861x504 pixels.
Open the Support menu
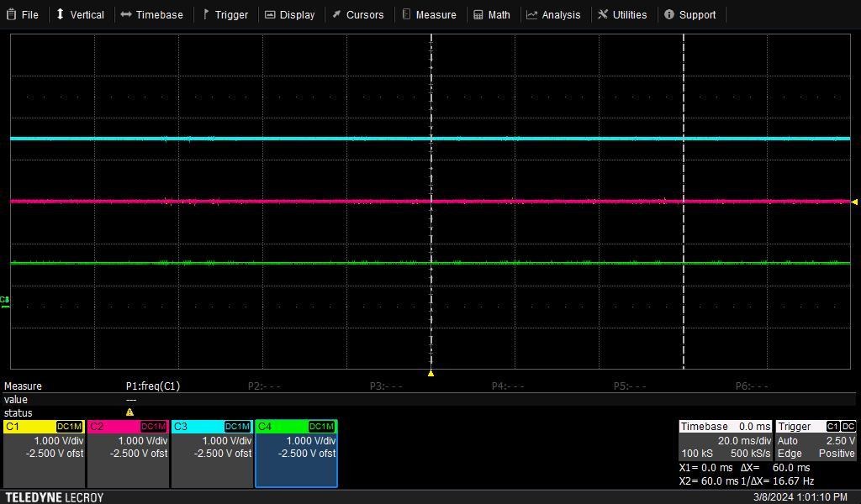pyautogui.click(x=690, y=15)
